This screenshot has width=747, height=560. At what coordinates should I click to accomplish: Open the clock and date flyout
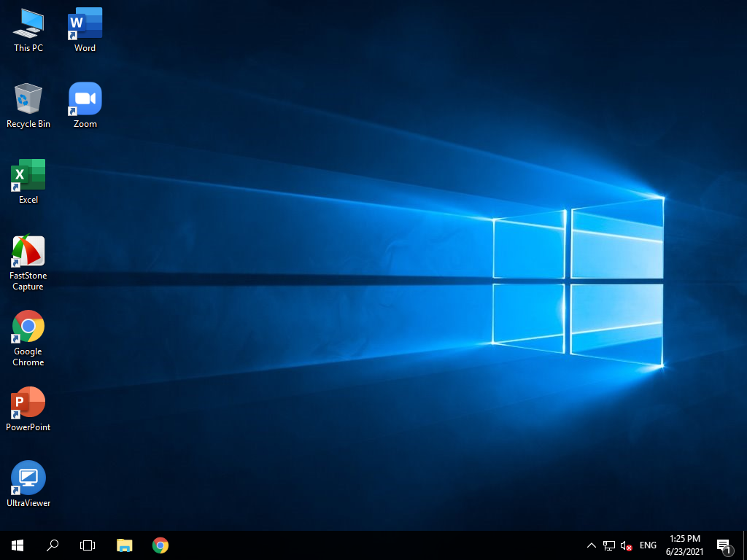tap(684, 545)
